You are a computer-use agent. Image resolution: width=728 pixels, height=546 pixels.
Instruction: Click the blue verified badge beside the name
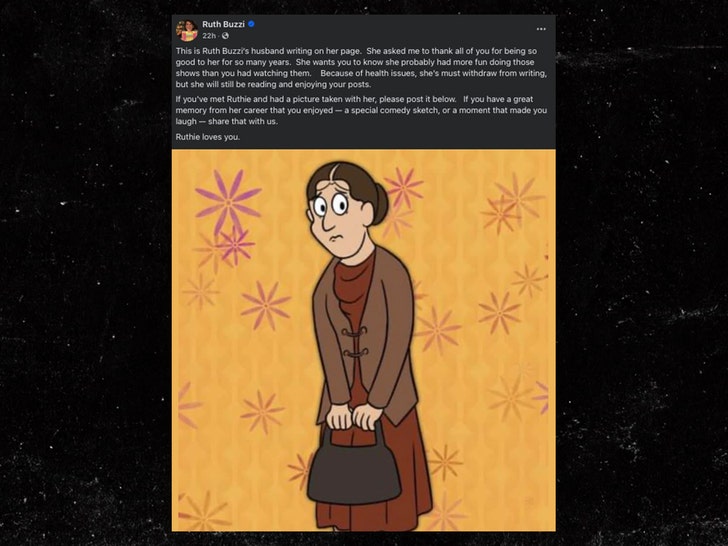pyautogui.click(x=251, y=24)
